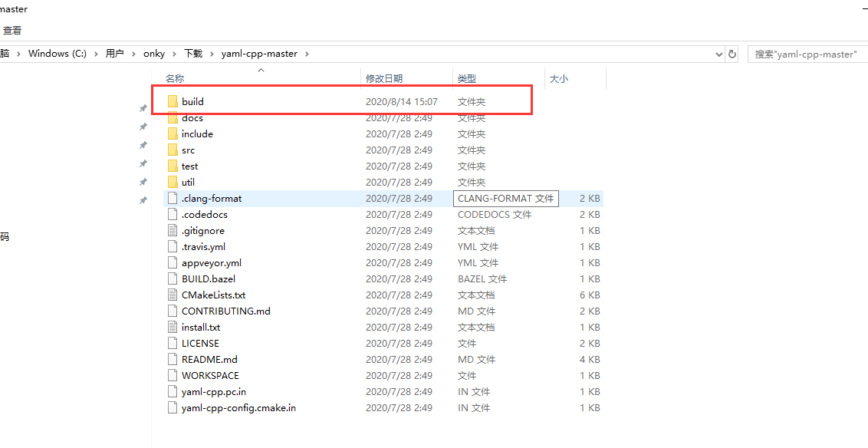Click the pin icon next to the first sidebar item
The height and width of the screenshot is (448, 868).
point(143,108)
